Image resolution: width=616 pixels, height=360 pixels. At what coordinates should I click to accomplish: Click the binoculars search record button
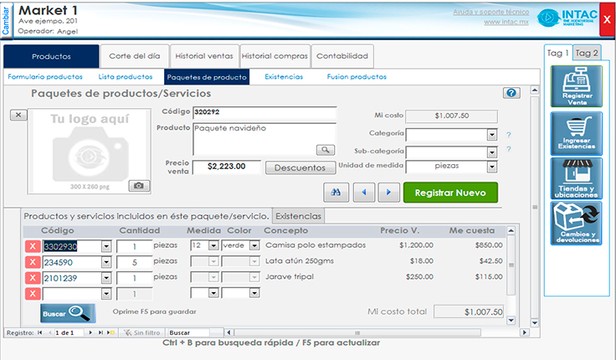point(336,193)
